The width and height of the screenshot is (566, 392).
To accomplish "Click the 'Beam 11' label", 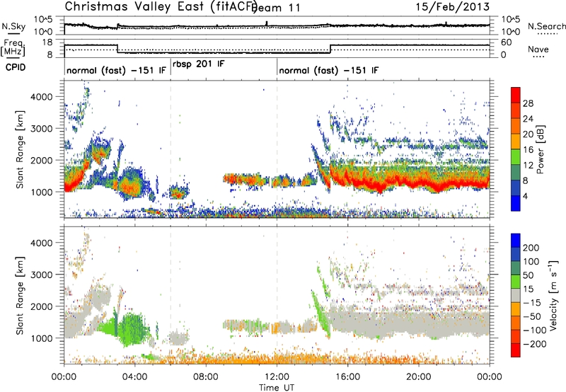I will coord(276,8).
